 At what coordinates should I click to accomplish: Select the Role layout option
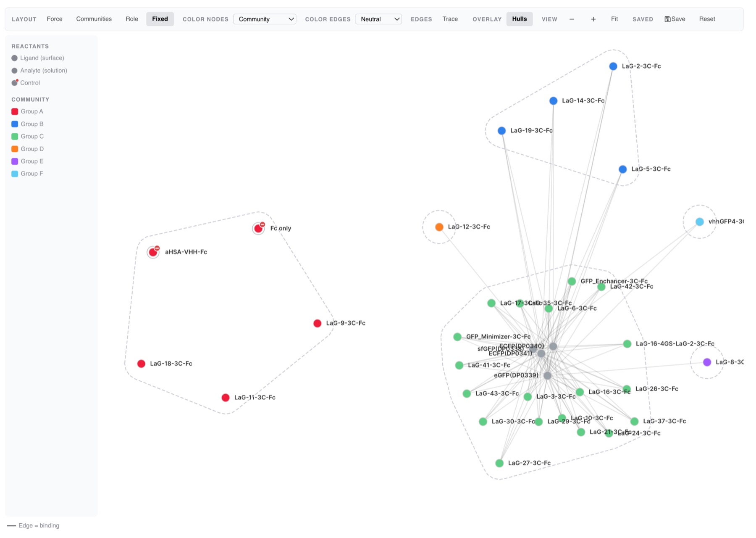click(x=132, y=19)
